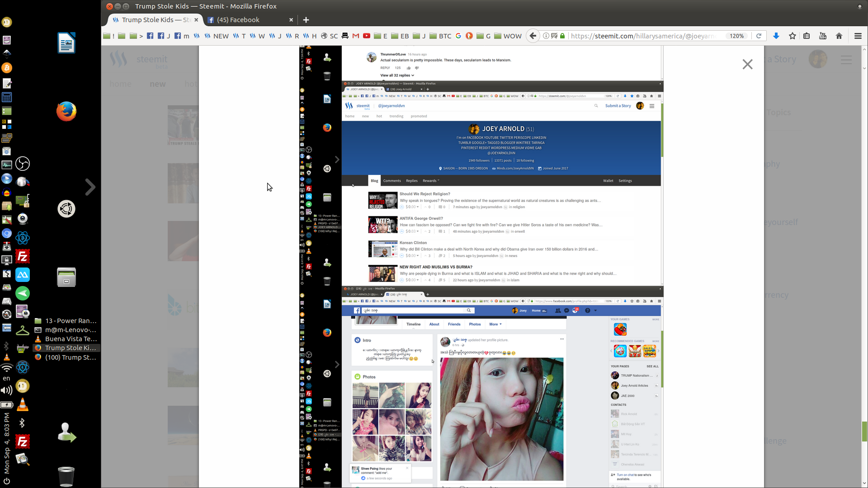Open the Steemit T bookmark
Viewport: 868px width, 488px height.
pos(240,36)
